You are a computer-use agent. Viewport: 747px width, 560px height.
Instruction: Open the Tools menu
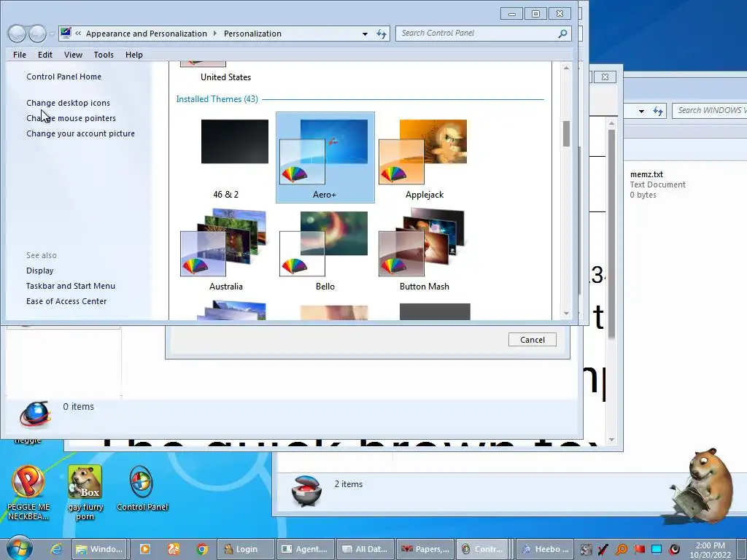pos(104,55)
